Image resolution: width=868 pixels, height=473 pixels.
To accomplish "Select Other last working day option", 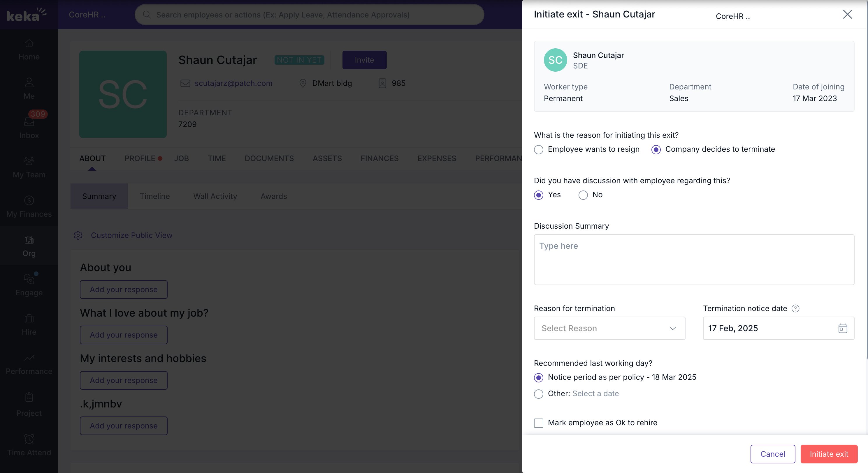I will [x=538, y=394].
